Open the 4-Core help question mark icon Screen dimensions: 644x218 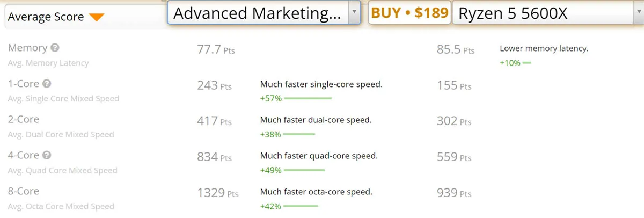click(47, 155)
